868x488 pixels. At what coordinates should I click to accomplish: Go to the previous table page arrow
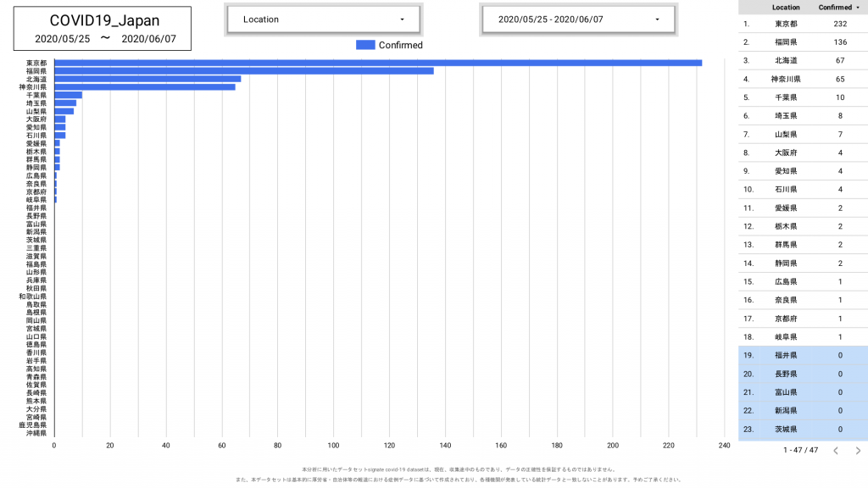[x=836, y=451]
